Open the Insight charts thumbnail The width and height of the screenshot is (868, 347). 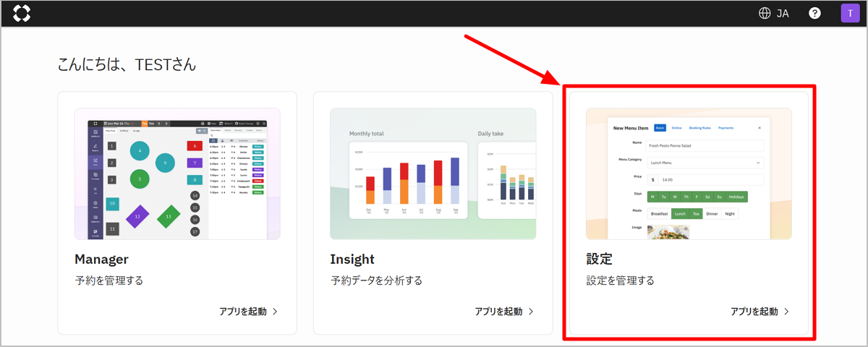point(433,173)
